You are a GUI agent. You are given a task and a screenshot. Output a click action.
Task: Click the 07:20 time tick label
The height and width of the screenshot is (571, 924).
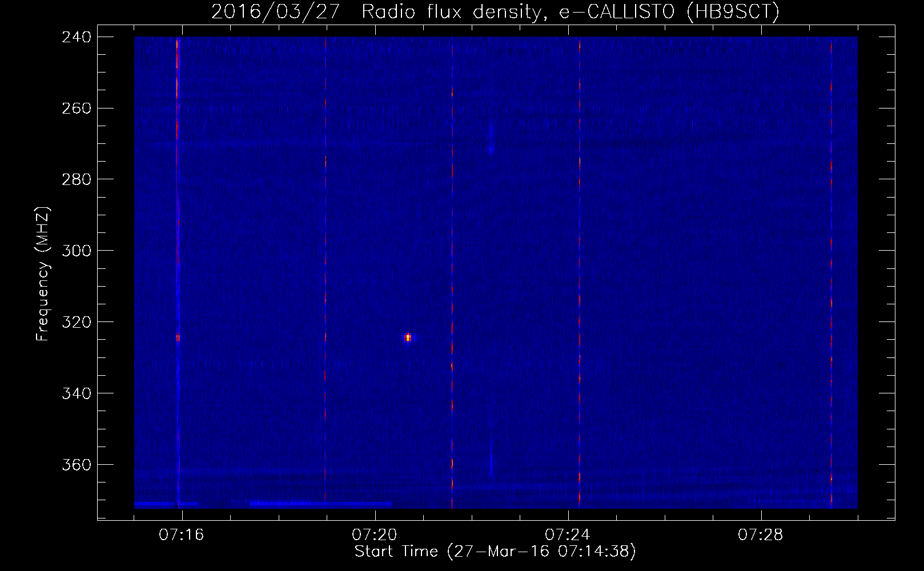375,535
